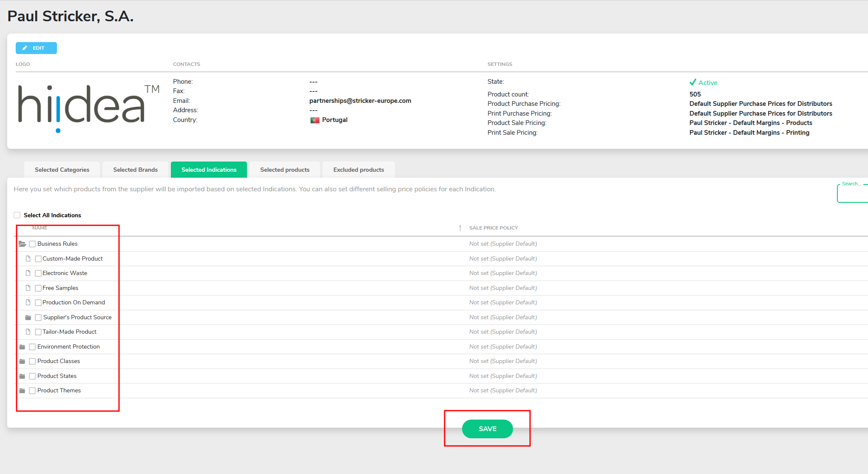868x474 pixels.
Task: Click the NAME column header
Action: (40, 228)
